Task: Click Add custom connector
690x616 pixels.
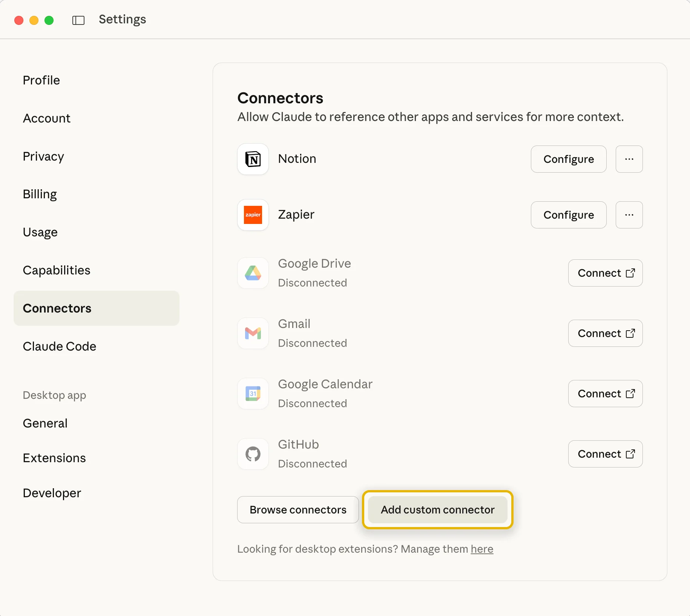Action: pos(437,510)
